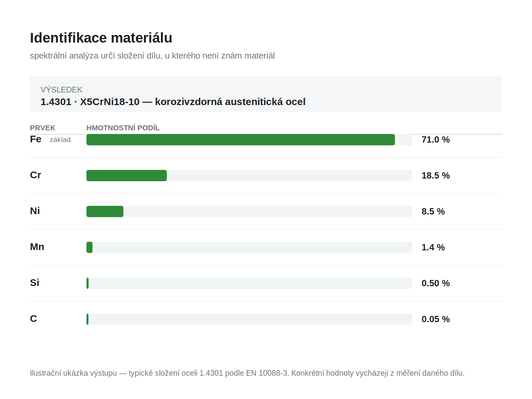The height and width of the screenshot is (399, 532).
Task: Click the 71.0 % value
Action: (x=436, y=140)
